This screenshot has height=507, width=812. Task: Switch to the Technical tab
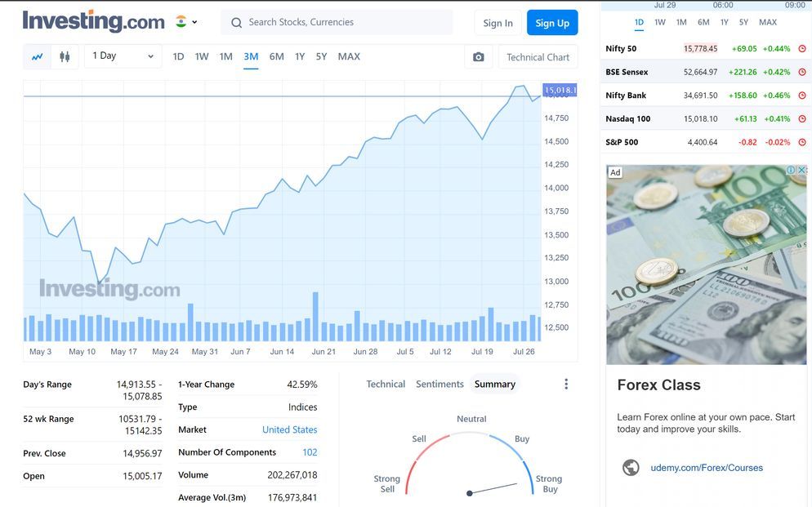[386, 385]
